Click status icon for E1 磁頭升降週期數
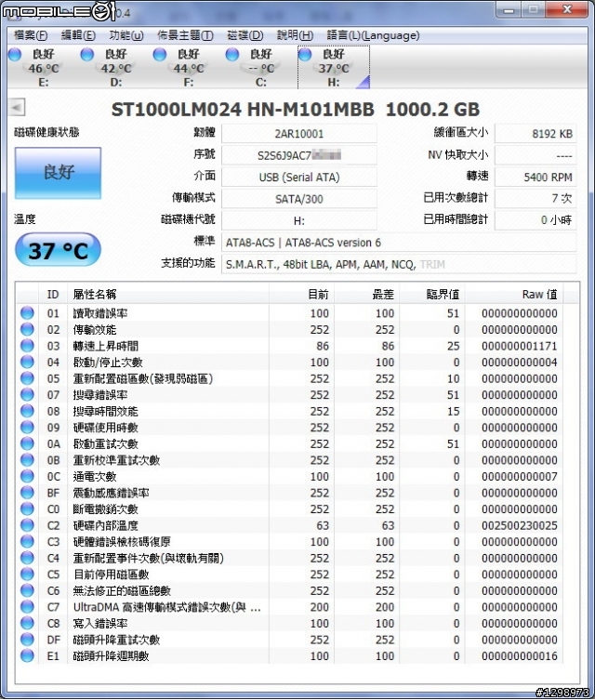The width and height of the screenshot is (595, 700). pyautogui.click(x=27, y=655)
